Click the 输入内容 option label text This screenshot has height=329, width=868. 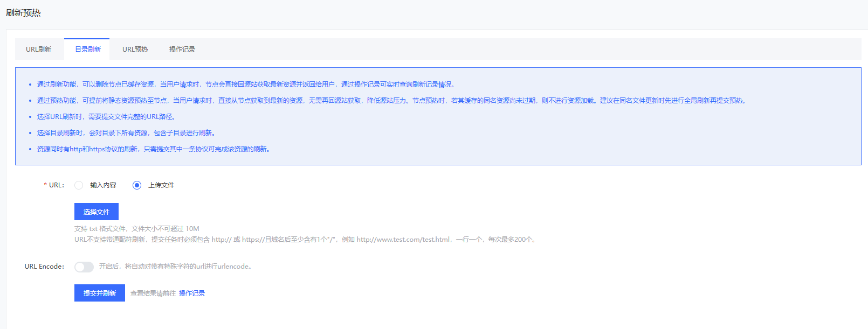click(103, 185)
